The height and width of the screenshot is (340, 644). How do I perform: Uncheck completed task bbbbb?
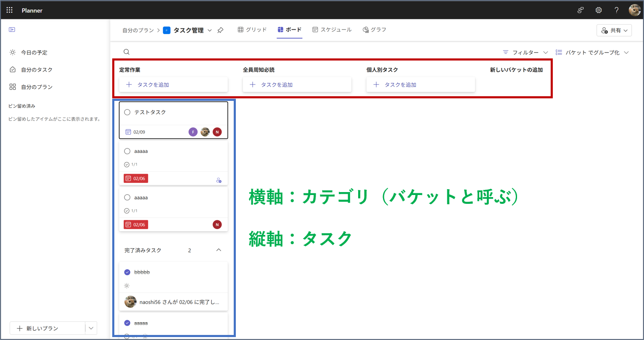[127, 272]
